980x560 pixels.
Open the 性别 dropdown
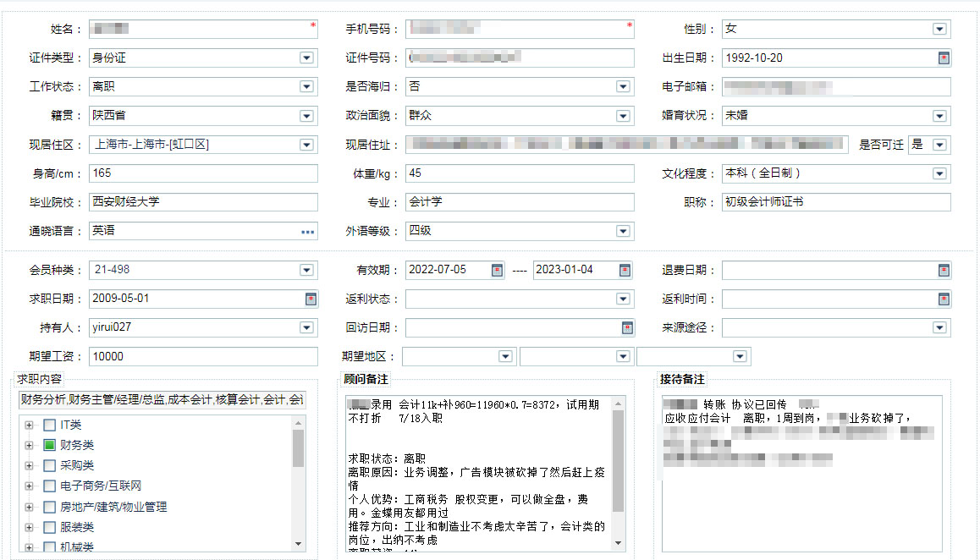pyautogui.click(x=939, y=29)
